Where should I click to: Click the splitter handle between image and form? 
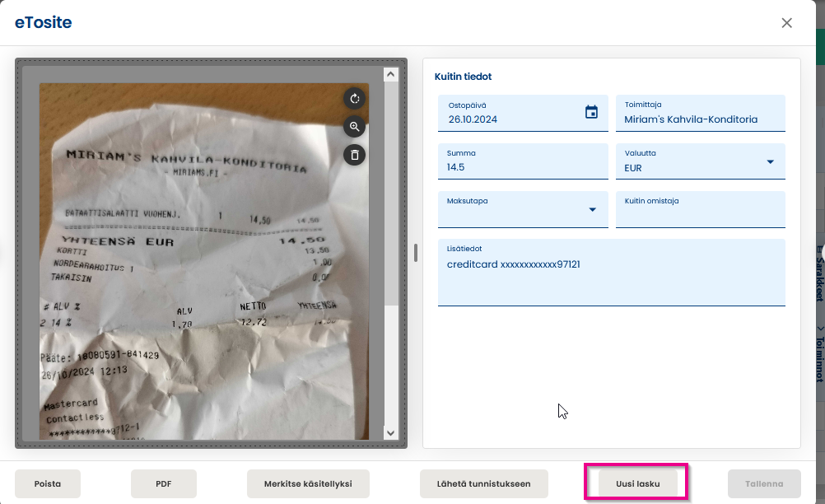point(416,253)
